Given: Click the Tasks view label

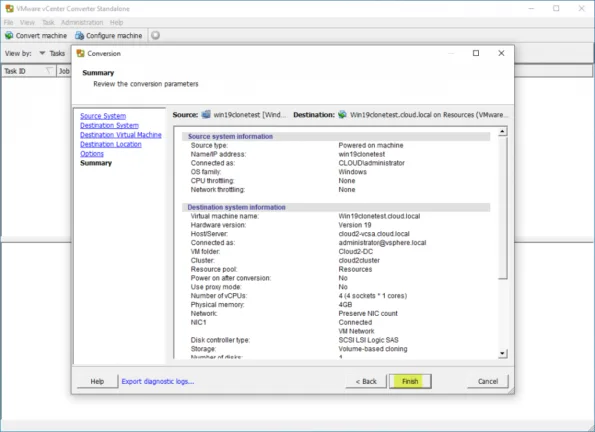Looking at the screenshot, I should coord(57,53).
